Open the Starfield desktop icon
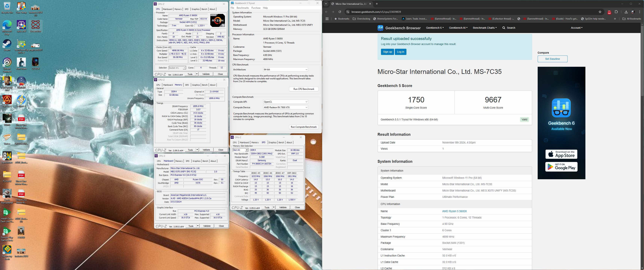 [x=21, y=83]
